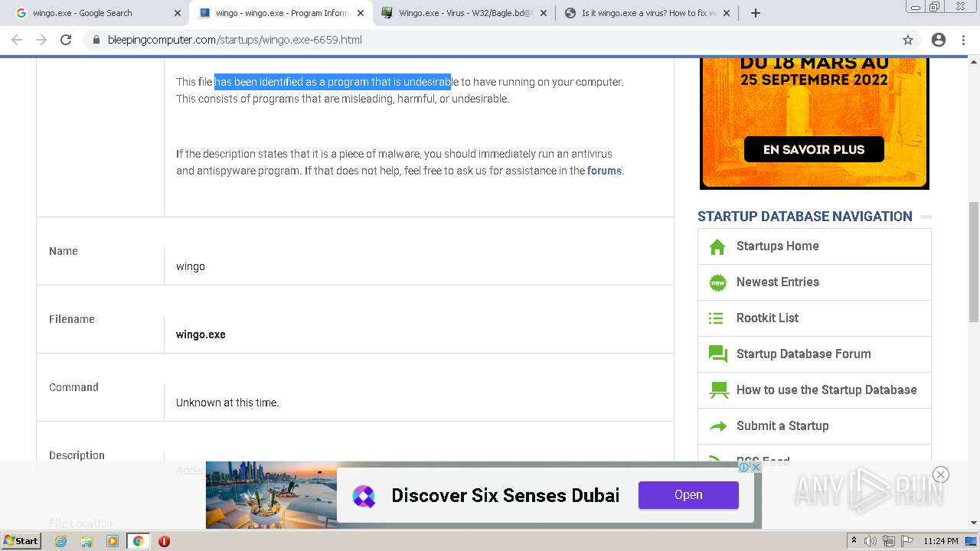Image resolution: width=980 pixels, height=551 pixels.
Task: Click the Six Senses logo in the ad
Action: 364,496
